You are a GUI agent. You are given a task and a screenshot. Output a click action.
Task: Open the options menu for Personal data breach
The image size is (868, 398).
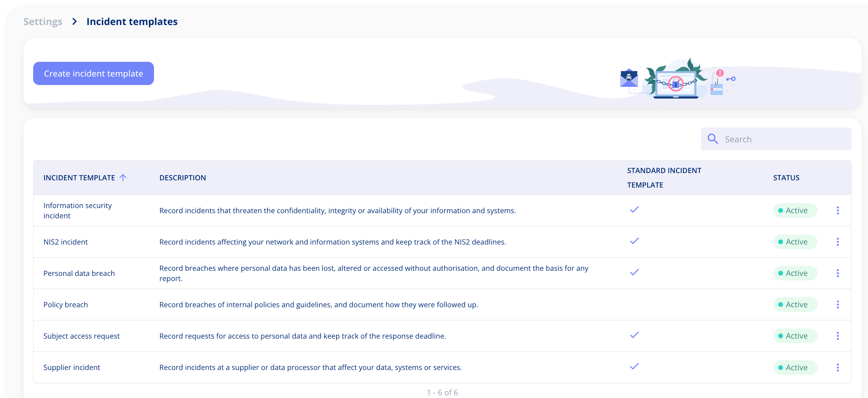[x=838, y=273]
